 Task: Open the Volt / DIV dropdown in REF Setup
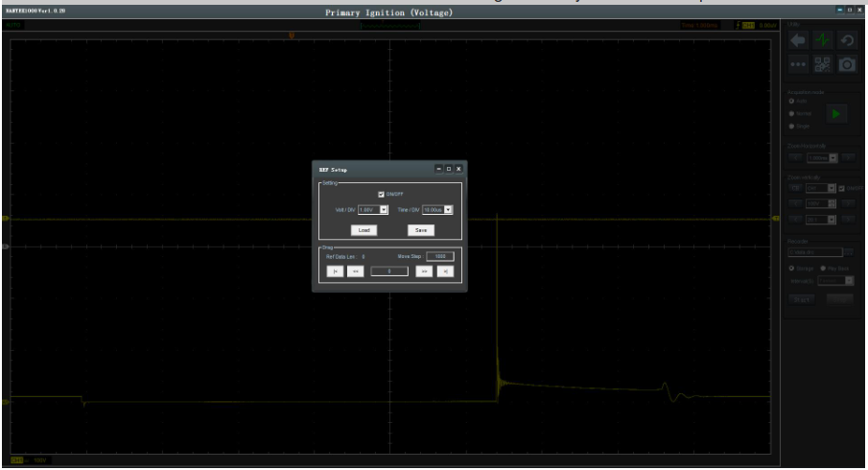pos(373,210)
